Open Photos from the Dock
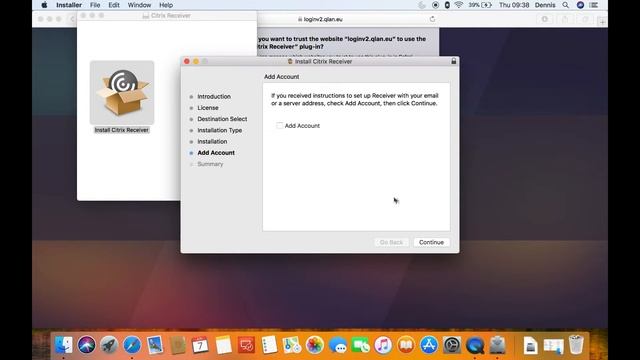Image resolution: width=640 pixels, height=360 pixels. point(315,345)
